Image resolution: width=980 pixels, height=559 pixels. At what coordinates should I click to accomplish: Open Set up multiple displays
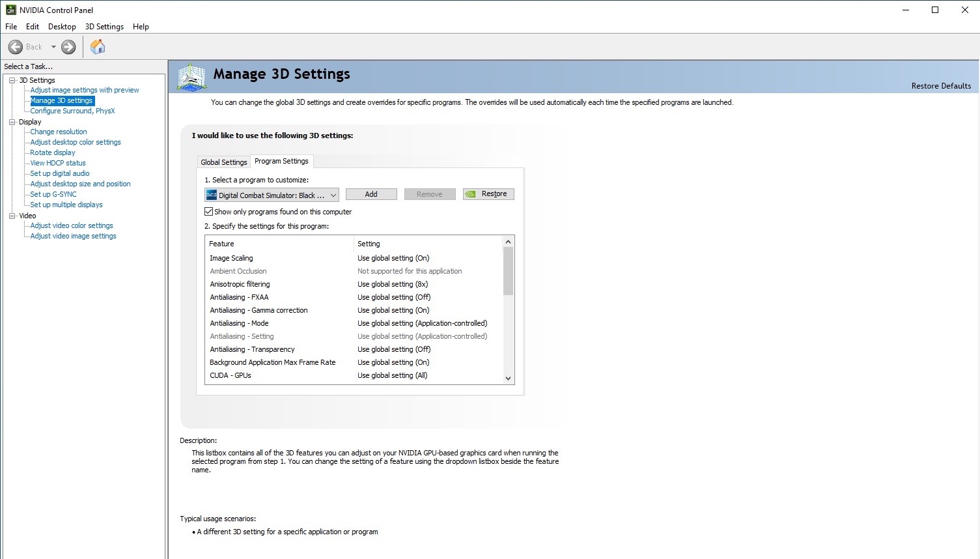click(66, 205)
